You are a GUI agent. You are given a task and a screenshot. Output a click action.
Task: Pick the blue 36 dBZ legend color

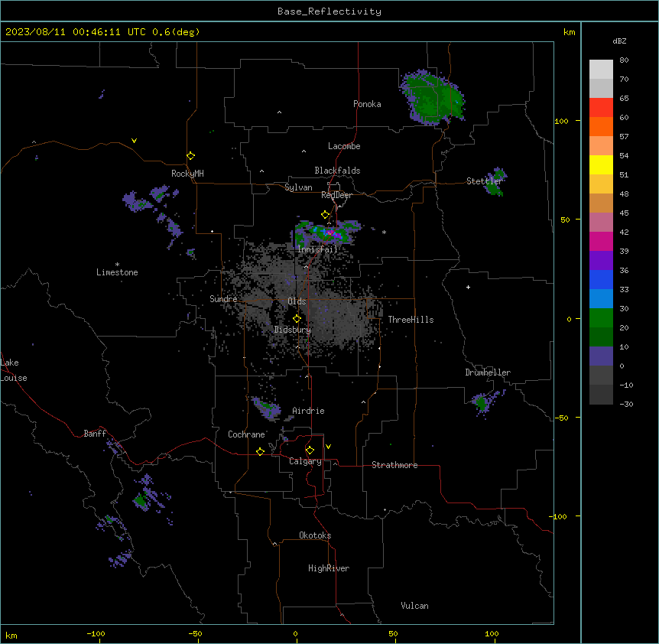pyautogui.click(x=601, y=279)
